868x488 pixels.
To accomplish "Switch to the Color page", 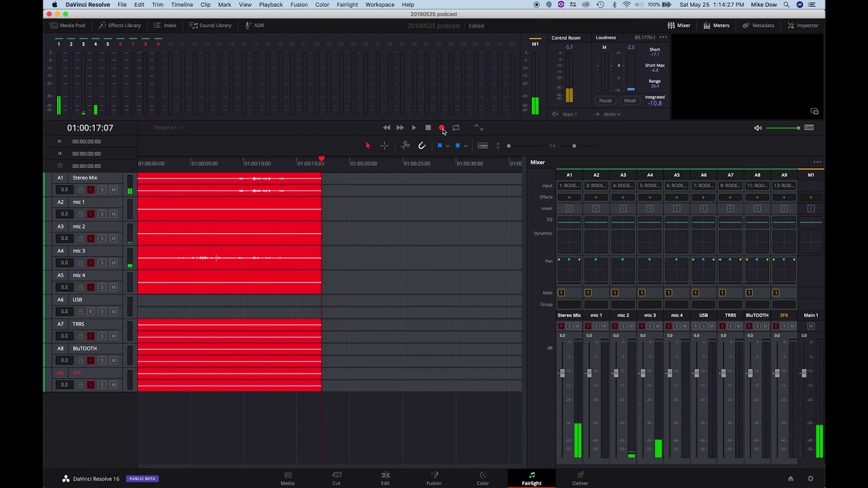I will (x=483, y=479).
